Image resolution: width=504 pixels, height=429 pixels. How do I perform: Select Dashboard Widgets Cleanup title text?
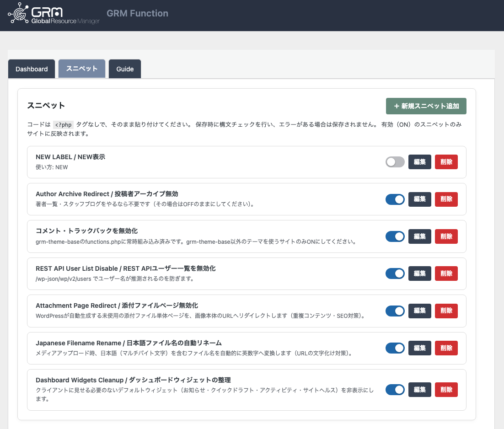coord(133,380)
